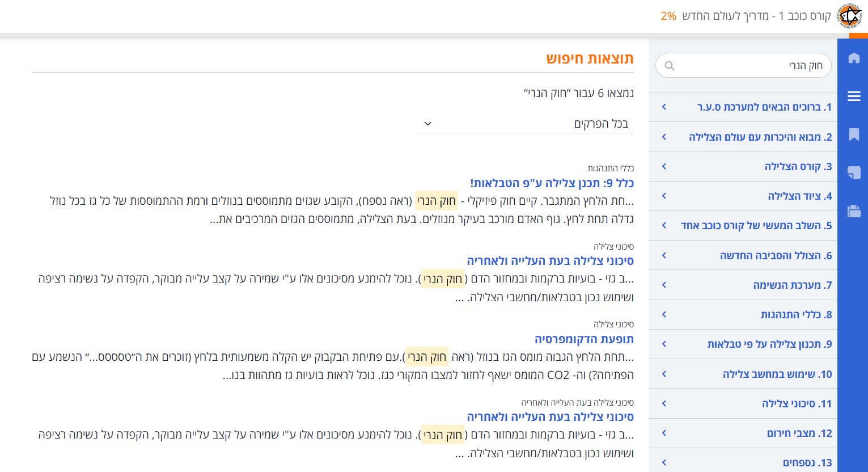Toggle the table of contents hamburger icon
The width and height of the screenshot is (868, 472).
853,96
